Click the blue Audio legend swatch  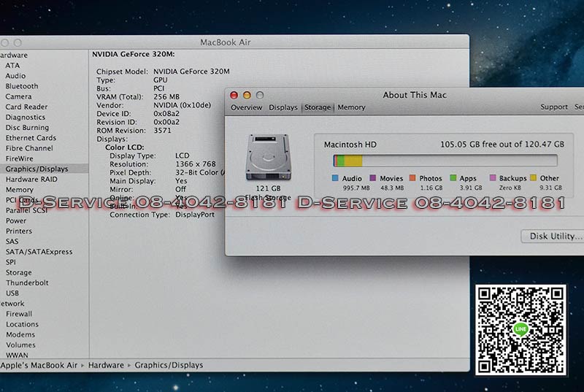(335, 178)
